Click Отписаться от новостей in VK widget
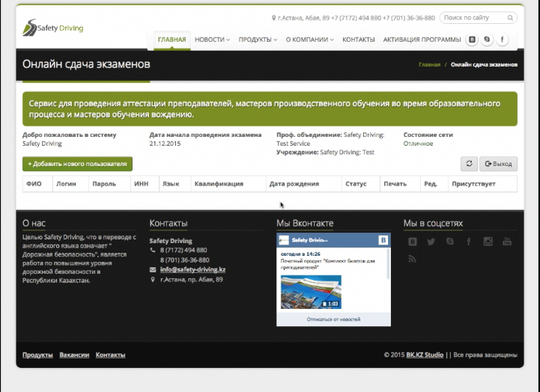This screenshot has height=392, width=540. coord(333,319)
